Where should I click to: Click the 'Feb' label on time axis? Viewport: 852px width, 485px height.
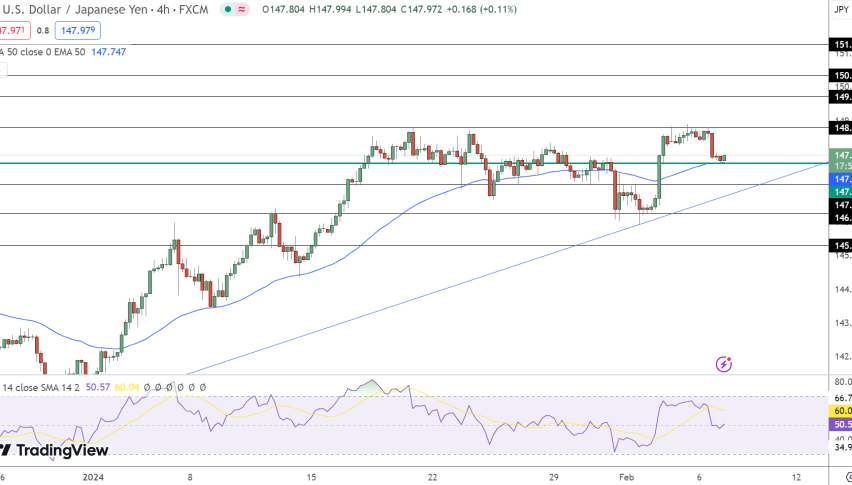pyautogui.click(x=627, y=477)
